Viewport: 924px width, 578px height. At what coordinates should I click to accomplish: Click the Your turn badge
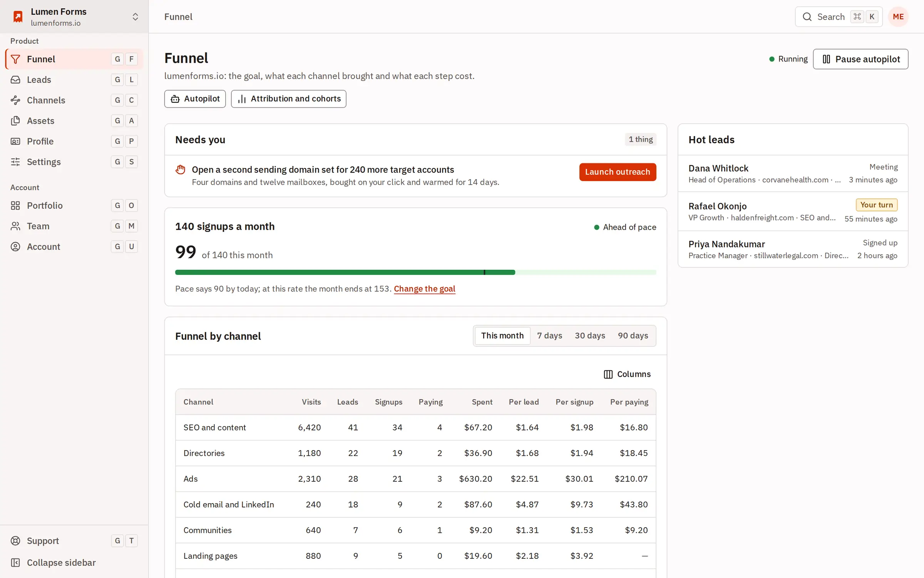click(877, 205)
